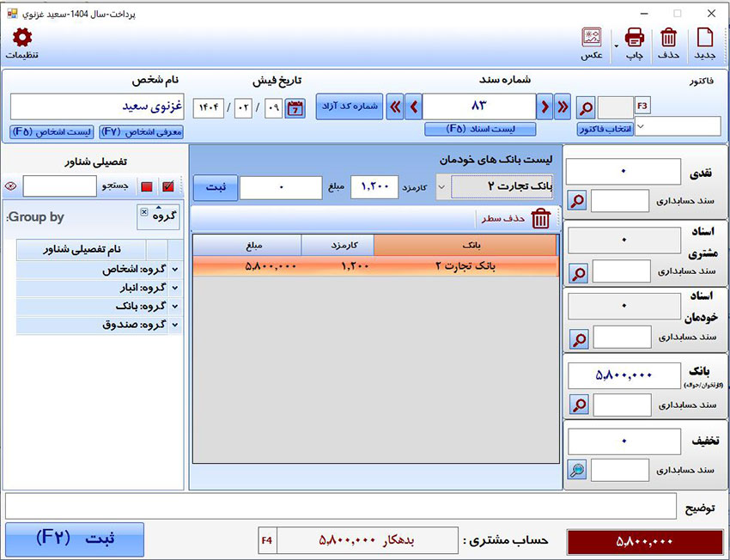The height and width of the screenshot is (560, 730).
Task: Jump to first document with double-left arrow
Action: coord(395,107)
